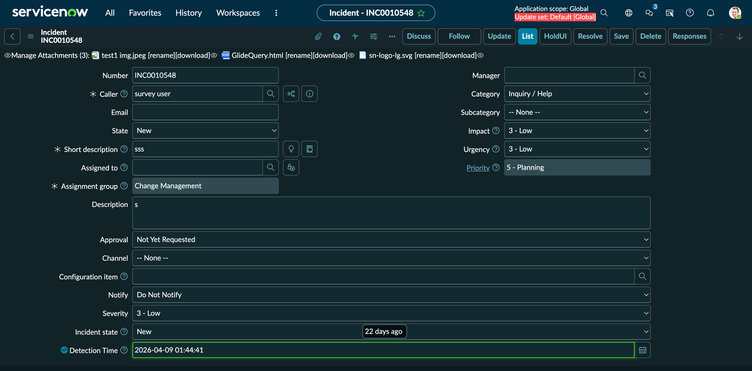Open the Urgency dropdown

(x=577, y=149)
